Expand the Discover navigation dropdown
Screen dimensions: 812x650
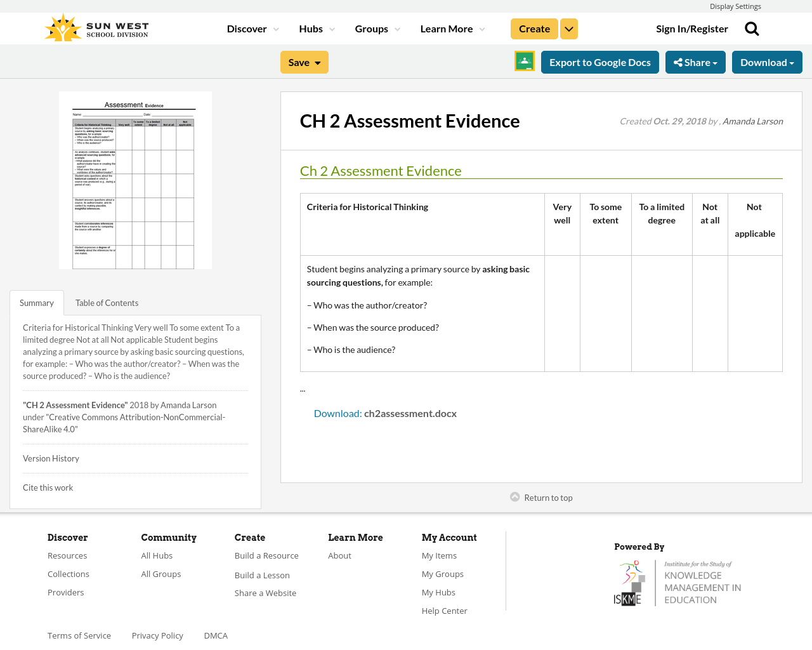click(x=251, y=27)
